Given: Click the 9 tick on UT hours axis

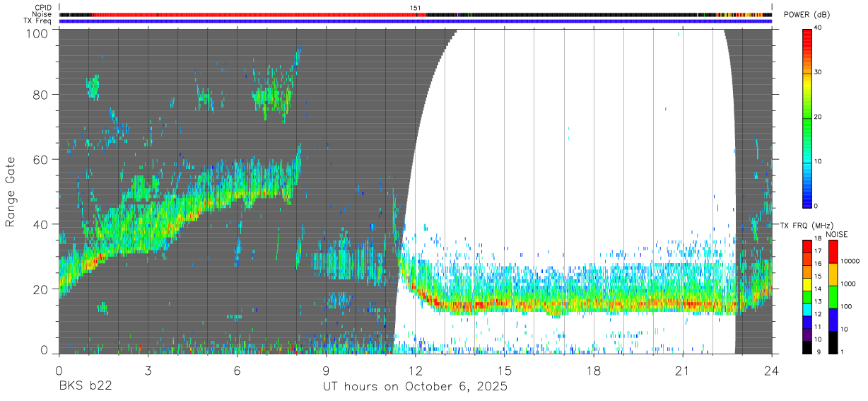Looking at the screenshot, I should [326, 370].
